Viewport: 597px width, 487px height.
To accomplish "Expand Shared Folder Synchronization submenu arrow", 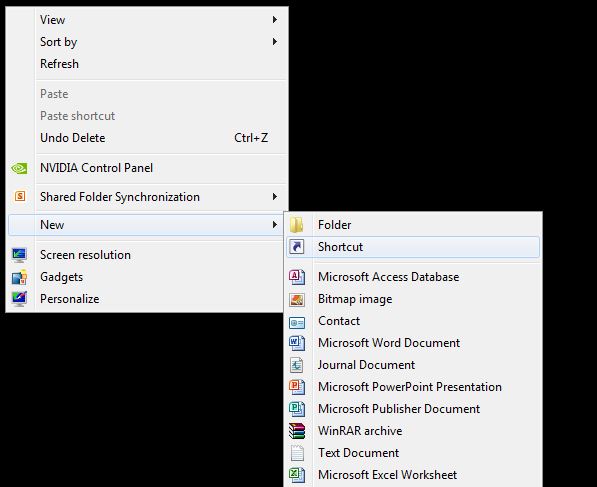I will (x=275, y=196).
